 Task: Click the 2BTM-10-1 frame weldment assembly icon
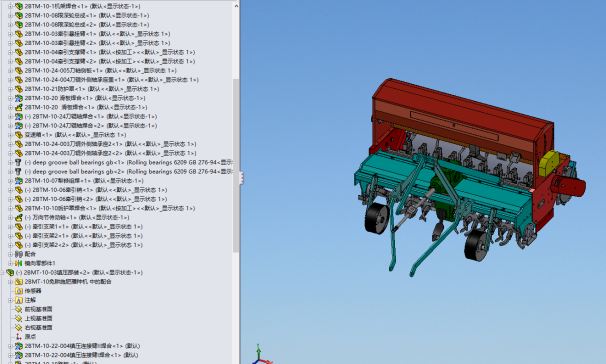(x=19, y=6)
